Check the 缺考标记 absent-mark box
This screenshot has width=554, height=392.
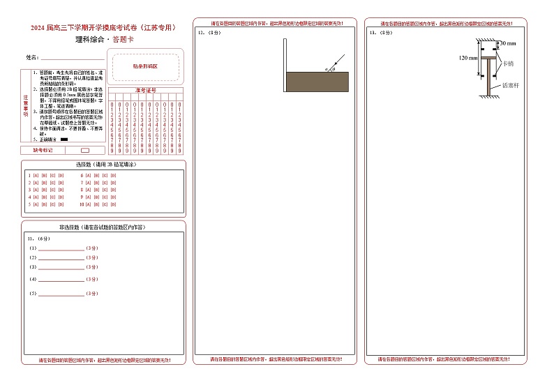(x=85, y=151)
